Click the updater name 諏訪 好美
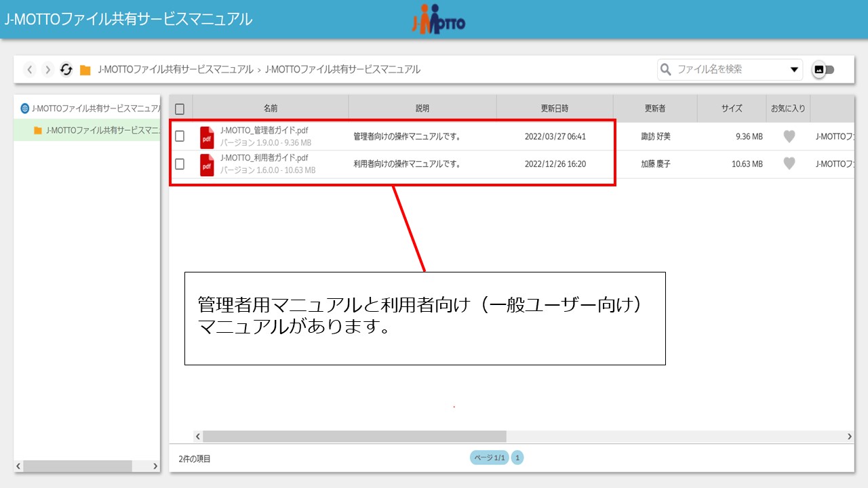The width and height of the screenshot is (868, 488). [x=656, y=136]
